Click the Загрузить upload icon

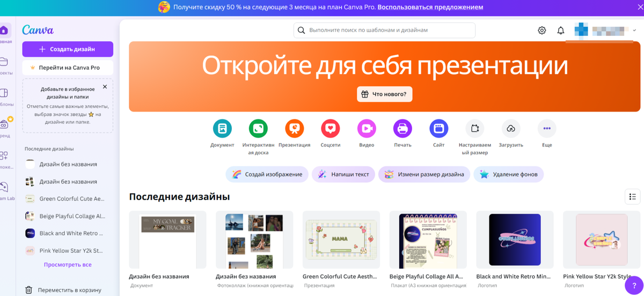pyautogui.click(x=511, y=129)
